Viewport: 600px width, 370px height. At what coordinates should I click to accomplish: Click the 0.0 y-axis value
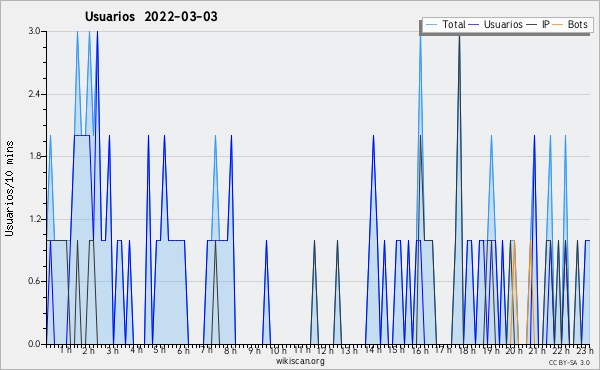[x=34, y=344]
